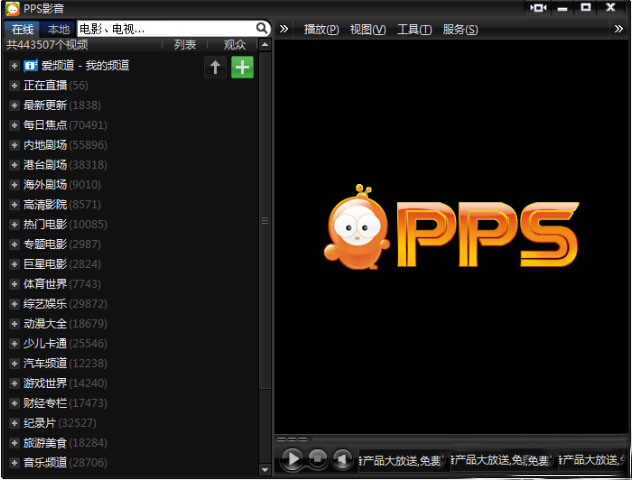The height and width of the screenshot is (480, 632).
Task: Open the 工具(T) menu
Action: click(x=414, y=29)
